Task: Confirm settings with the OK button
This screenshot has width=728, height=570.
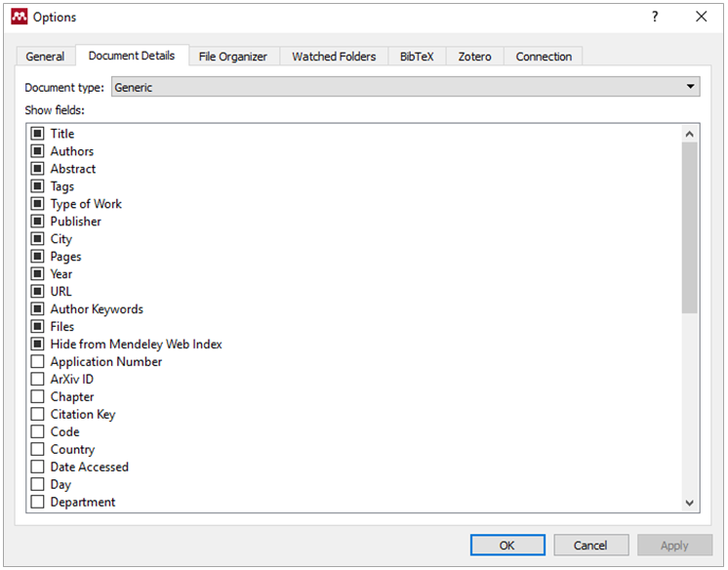Action: click(507, 545)
